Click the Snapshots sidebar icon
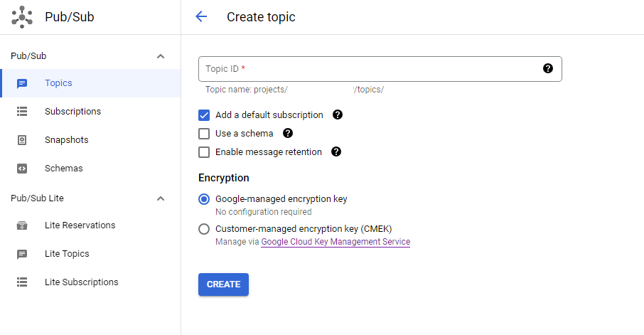The height and width of the screenshot is (335, 644). point(22,140)
